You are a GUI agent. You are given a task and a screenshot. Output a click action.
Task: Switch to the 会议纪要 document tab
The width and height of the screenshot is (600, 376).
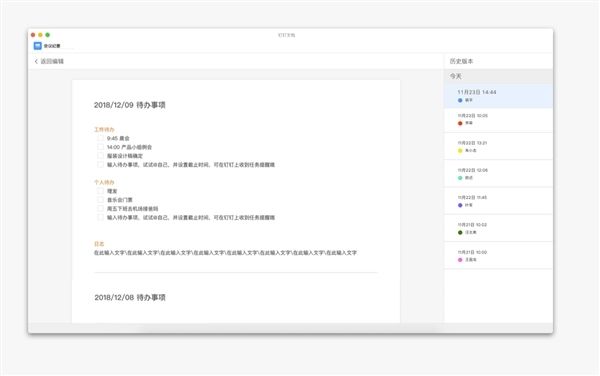[47, 46]
